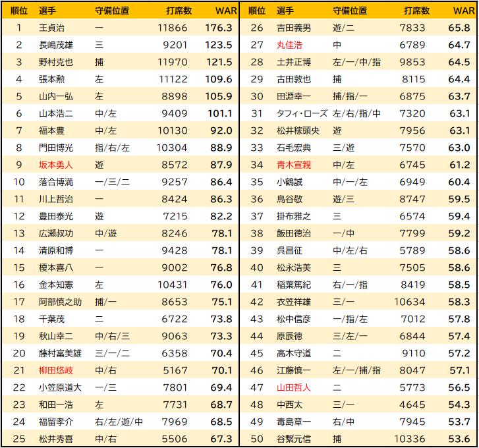Select 山本浩二 in the table

pyautogui.click(x=56, y=113)
